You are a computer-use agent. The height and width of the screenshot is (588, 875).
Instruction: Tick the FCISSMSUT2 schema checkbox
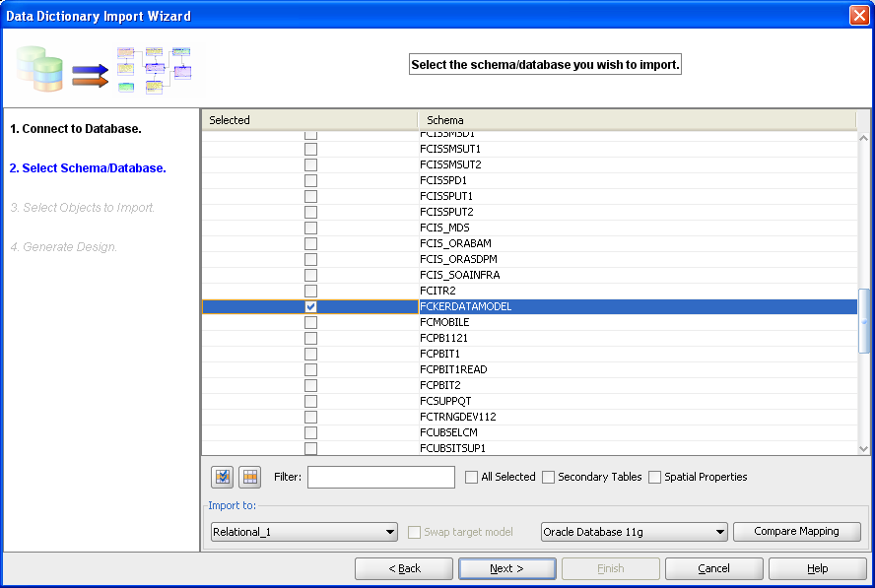click(310, 165)
